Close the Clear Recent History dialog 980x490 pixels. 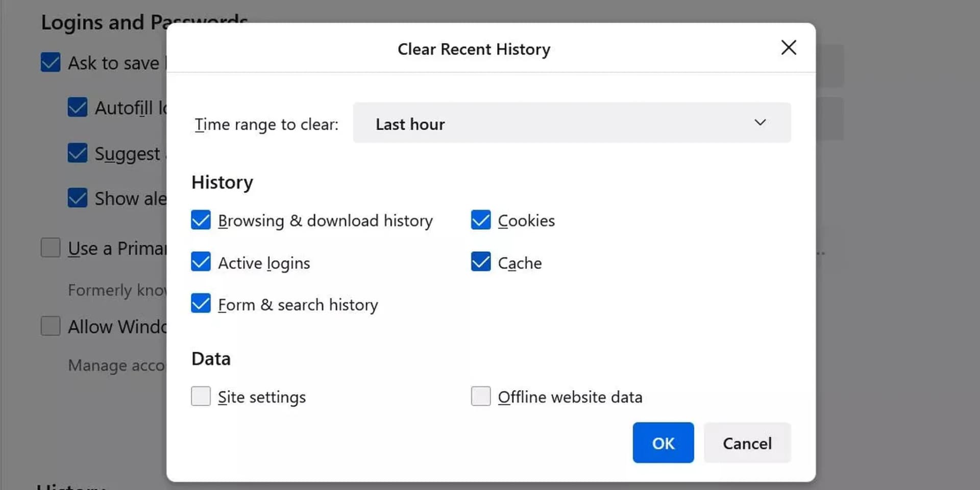pos(788,47)
